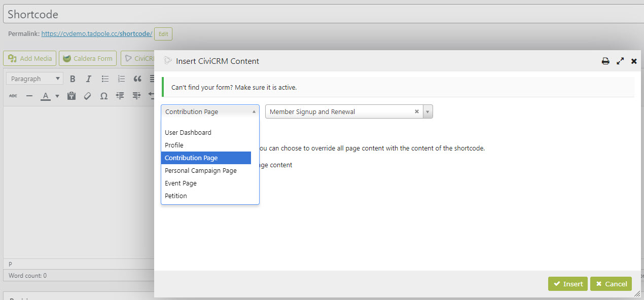Click the dialog resize handle corner

637,293
